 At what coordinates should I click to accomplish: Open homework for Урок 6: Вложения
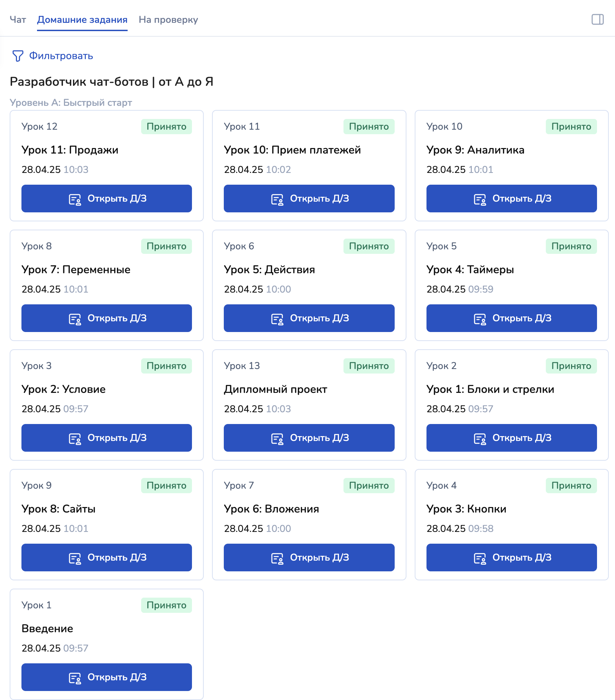pyautogui.click(x=309, y=558)
